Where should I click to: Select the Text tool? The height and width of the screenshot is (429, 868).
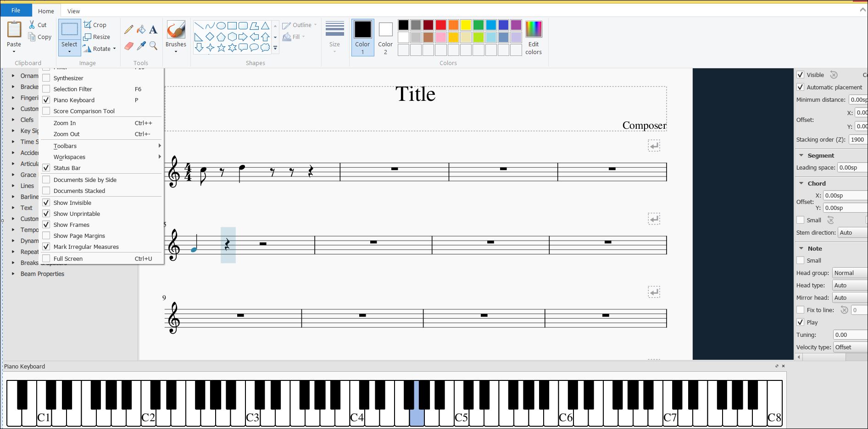(153, 29)
